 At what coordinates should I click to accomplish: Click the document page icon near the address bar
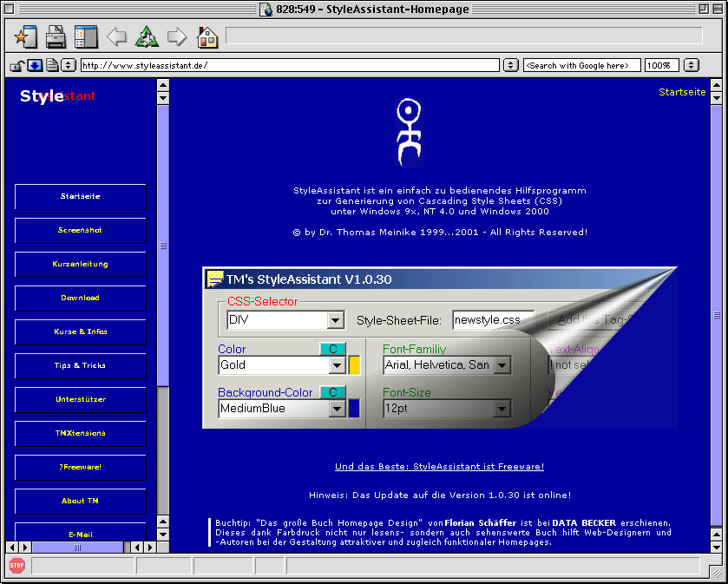(52, 65)
